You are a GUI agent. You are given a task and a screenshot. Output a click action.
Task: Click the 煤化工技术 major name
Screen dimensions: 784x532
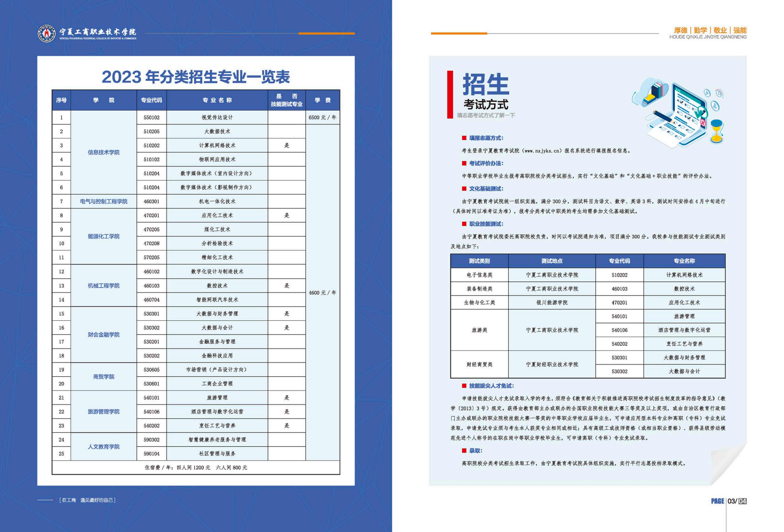[217, 229]
